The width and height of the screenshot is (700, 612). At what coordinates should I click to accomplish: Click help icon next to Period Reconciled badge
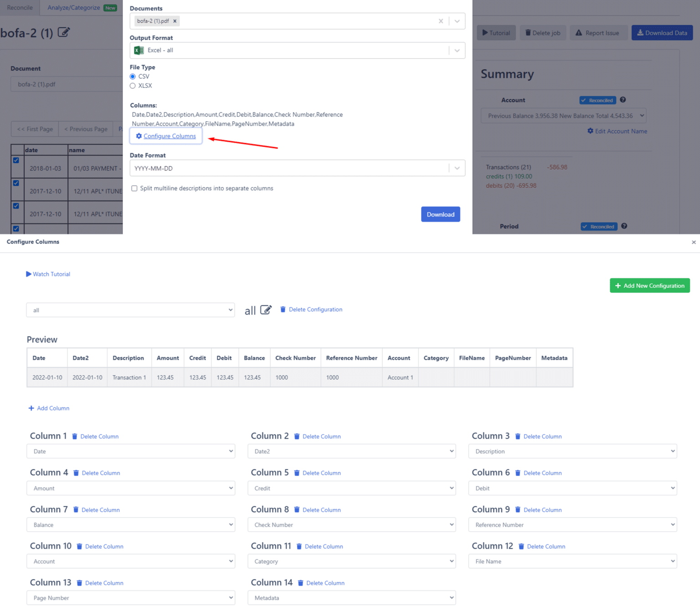(x=624, y=226)
